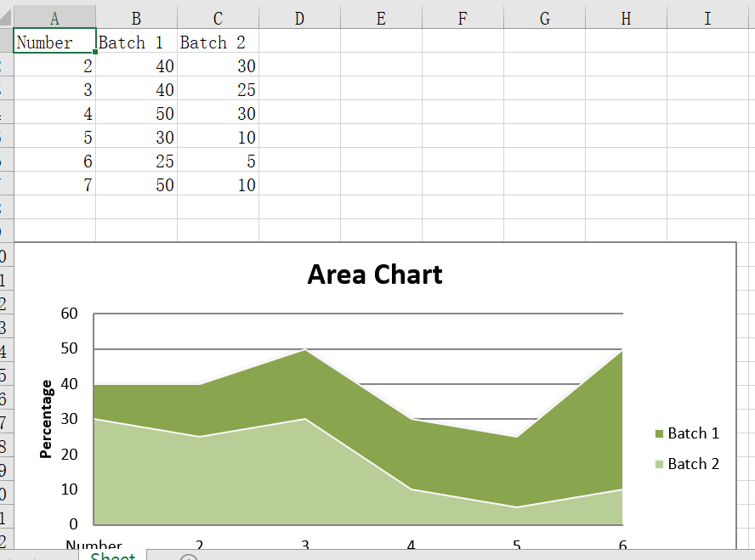
Task: Select Batch 2 cell in Number 2 row
Action: 219,65
